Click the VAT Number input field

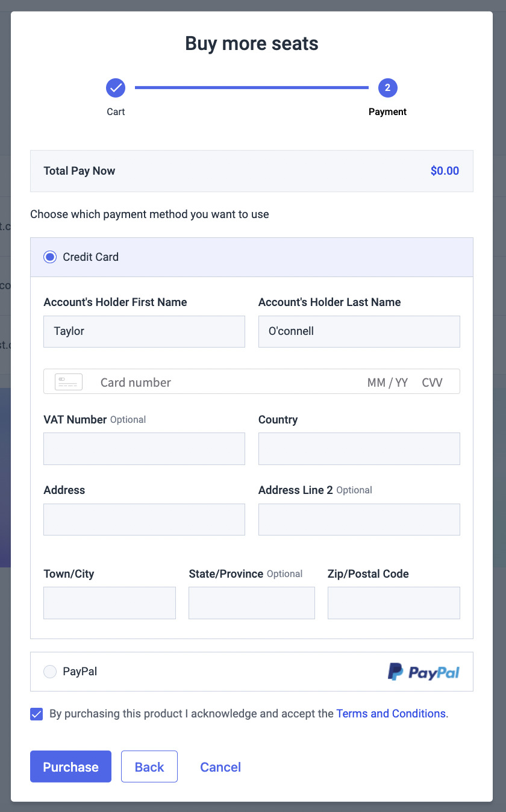145,449
